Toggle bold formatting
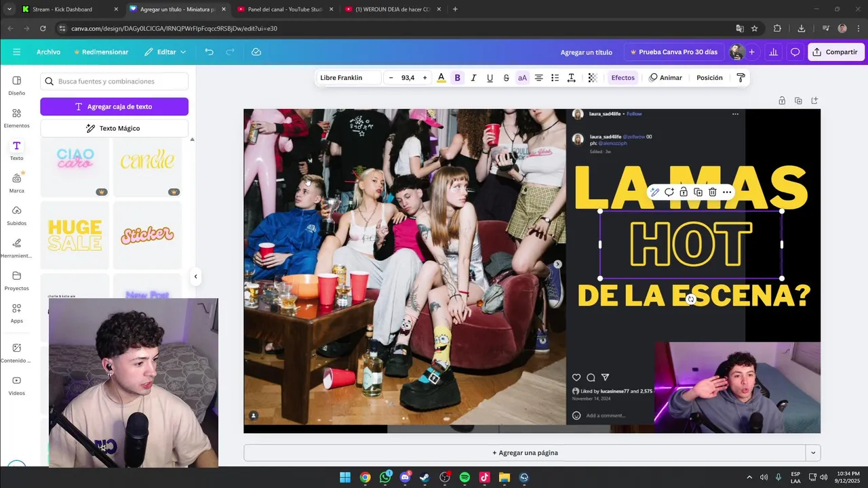The width and height of the screenshot is (868, 488). pyautogui.click(x=457, y=78)
